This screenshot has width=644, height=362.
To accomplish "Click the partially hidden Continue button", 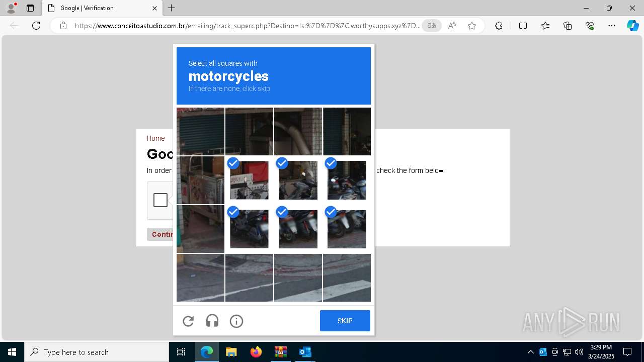I will pos(160,234).
